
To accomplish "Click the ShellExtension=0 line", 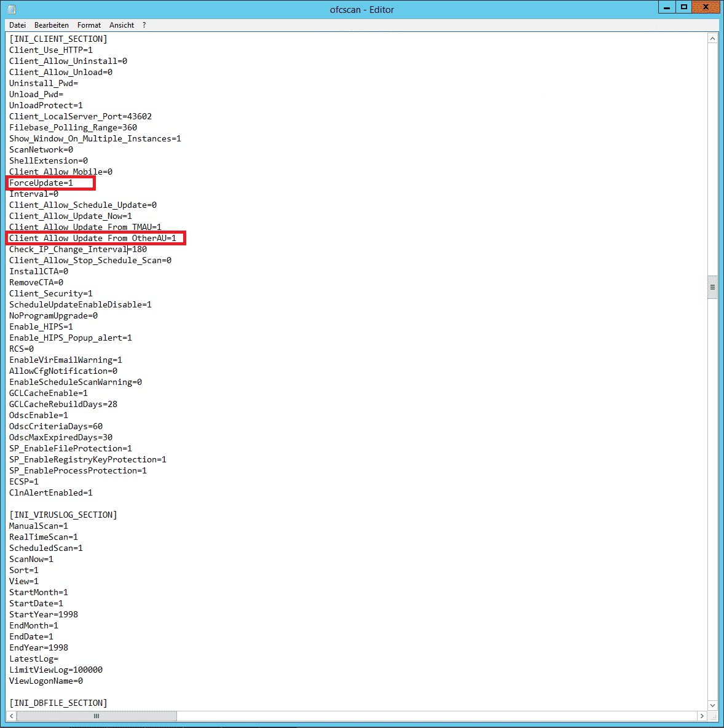I will (x=49, y=160).
